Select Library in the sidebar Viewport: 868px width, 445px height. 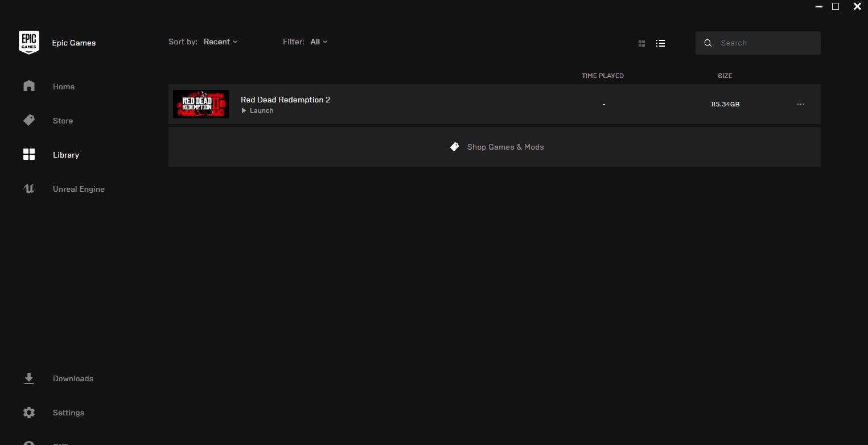pyautogui.click(x=66, y=155)
